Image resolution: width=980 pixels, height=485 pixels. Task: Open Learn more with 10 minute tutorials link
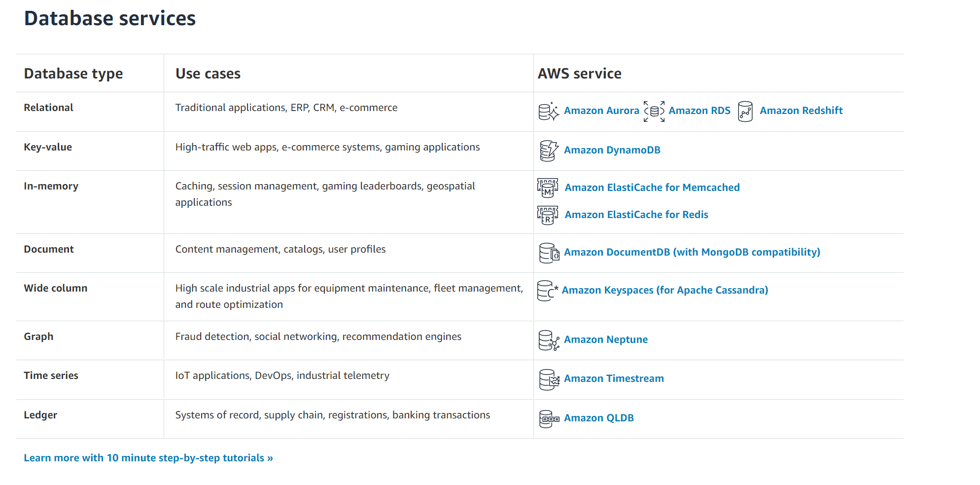[148, 458]
